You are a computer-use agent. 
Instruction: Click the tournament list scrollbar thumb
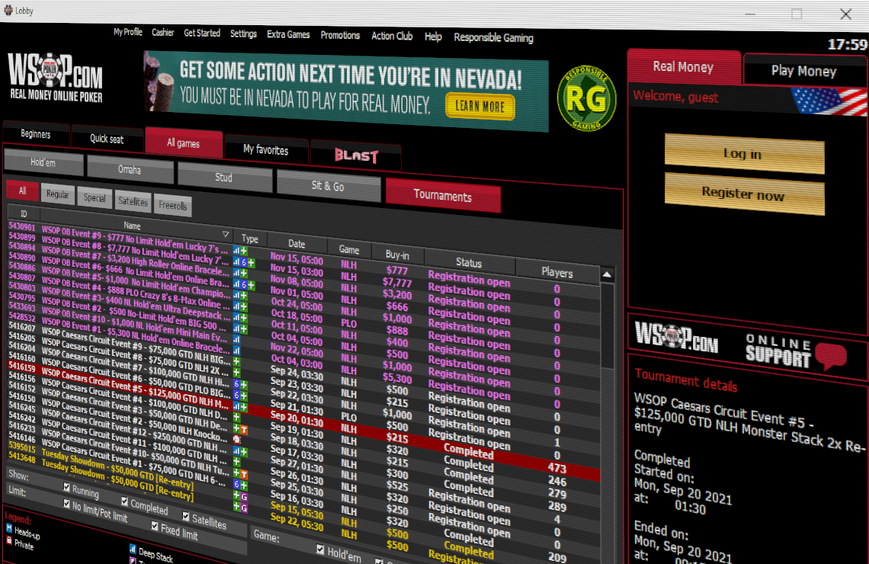[x=607, y=325]
